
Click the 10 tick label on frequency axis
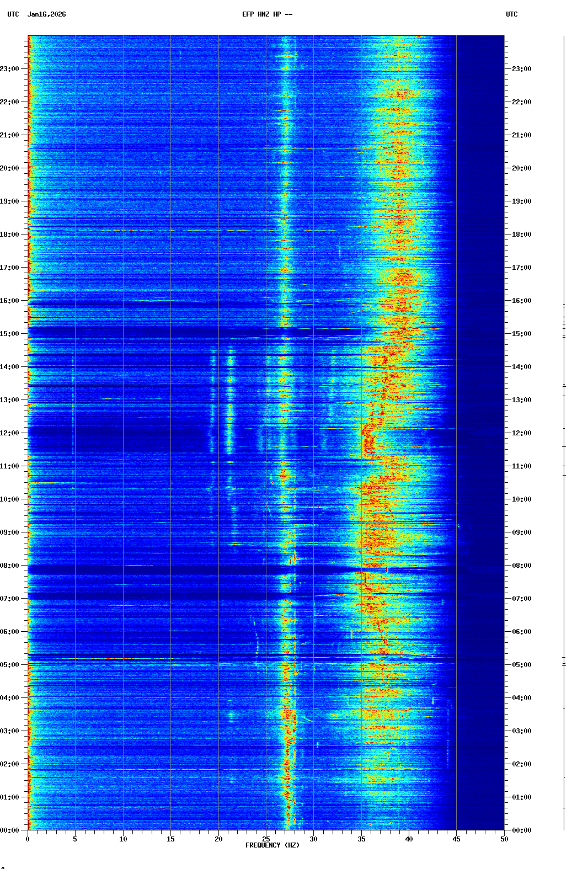pos(123,839)
